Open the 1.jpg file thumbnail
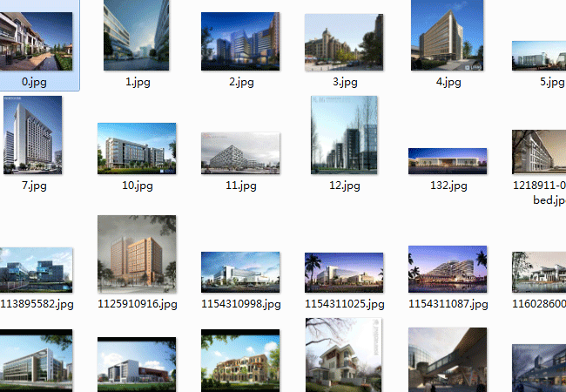The image size is (566, 392). 136,36
